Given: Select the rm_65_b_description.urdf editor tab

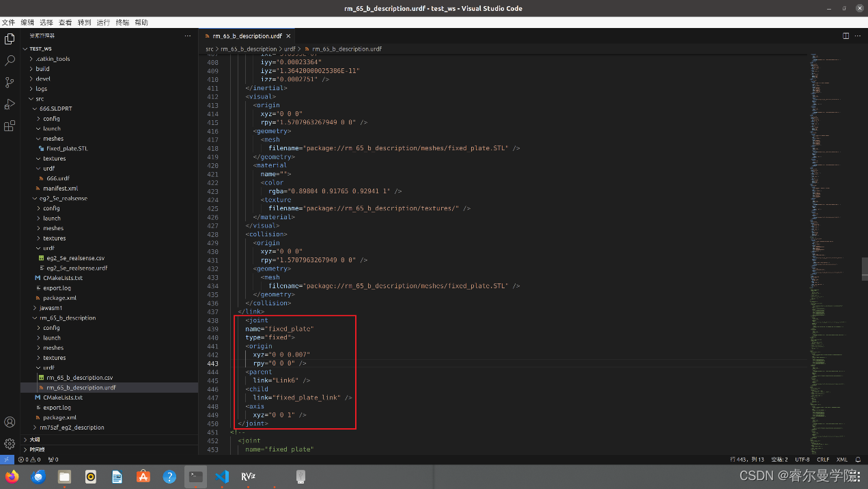Looking at the screenshot, I should click(x=248, y=36).
